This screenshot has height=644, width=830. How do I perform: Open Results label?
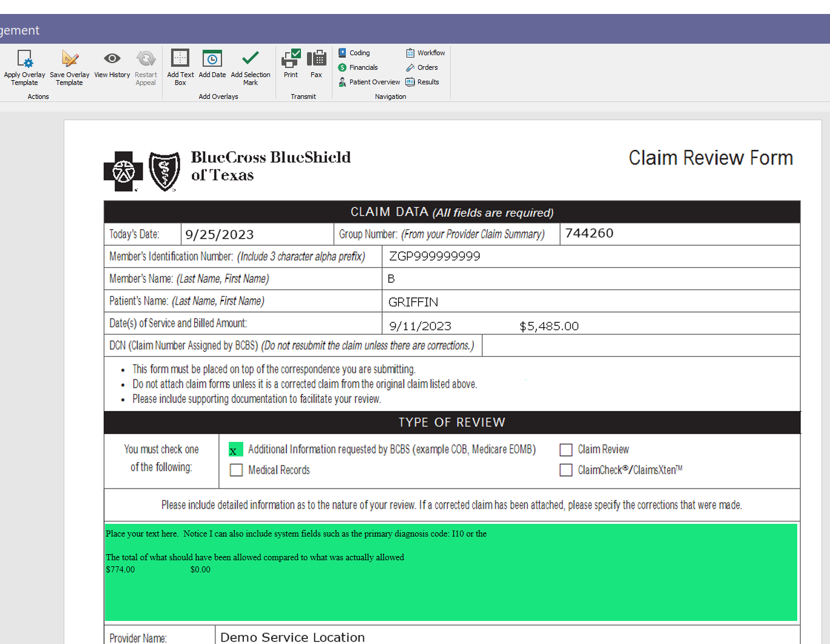pos(428,82)
